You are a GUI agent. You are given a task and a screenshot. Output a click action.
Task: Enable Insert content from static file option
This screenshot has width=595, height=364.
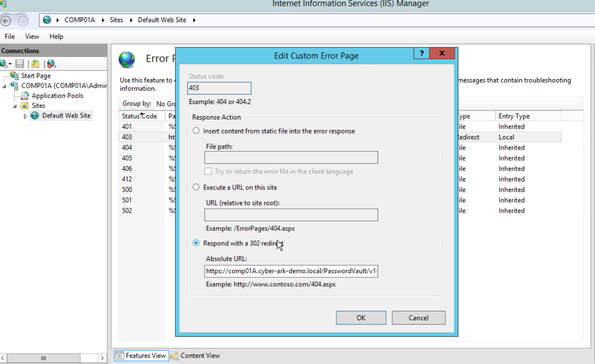[x=196, y=130]
